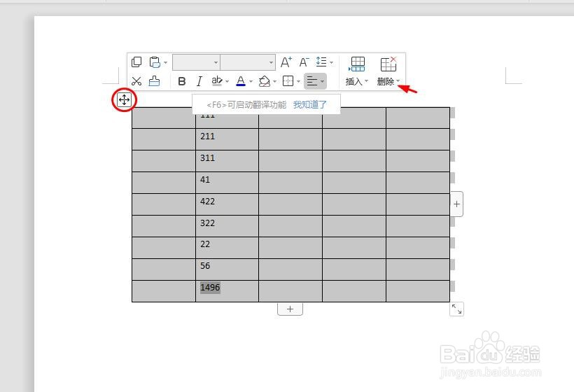Image resolution: width=574 pixels, height=392 pixels.
Task: Click the table move handle icon
Action: coord(124,99)
